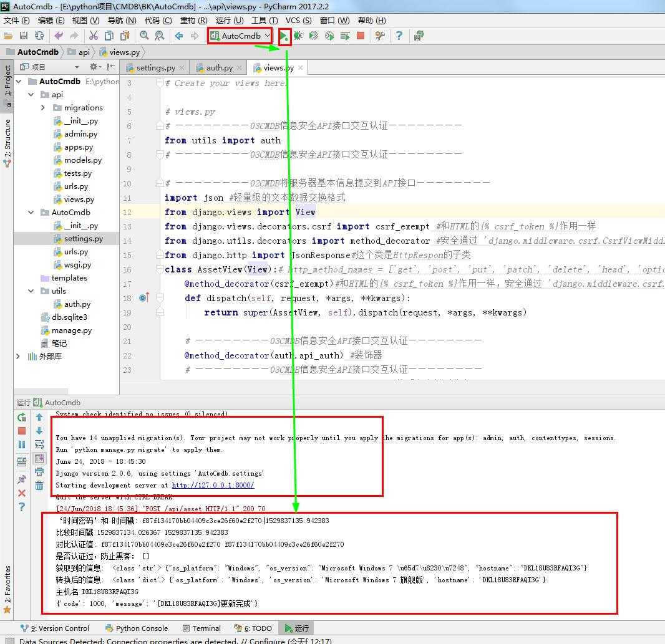665x644 pixels.
Task: Collapse the inner AutoCmdb folder
Action: (31, 213)
